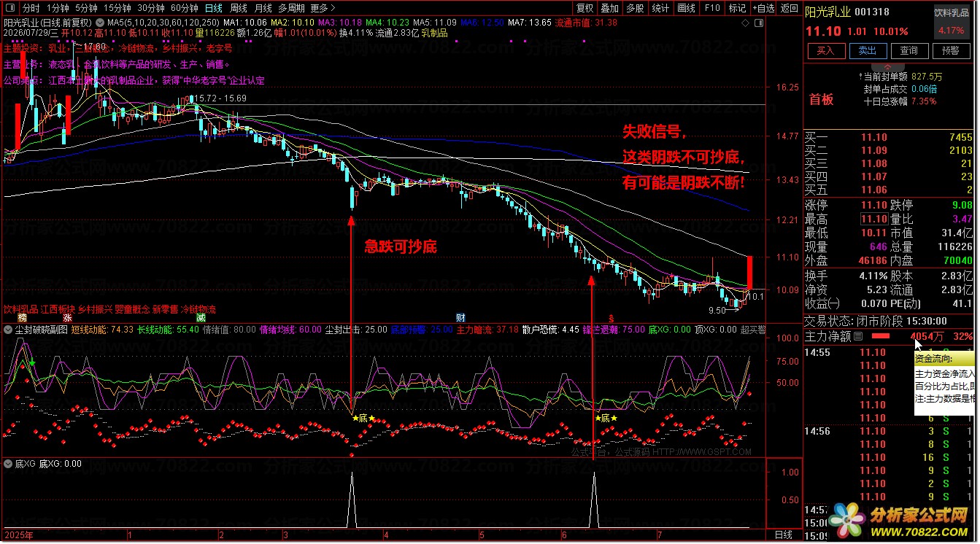Click the 多股 multi-stock toolbar button

click(635, 9)
